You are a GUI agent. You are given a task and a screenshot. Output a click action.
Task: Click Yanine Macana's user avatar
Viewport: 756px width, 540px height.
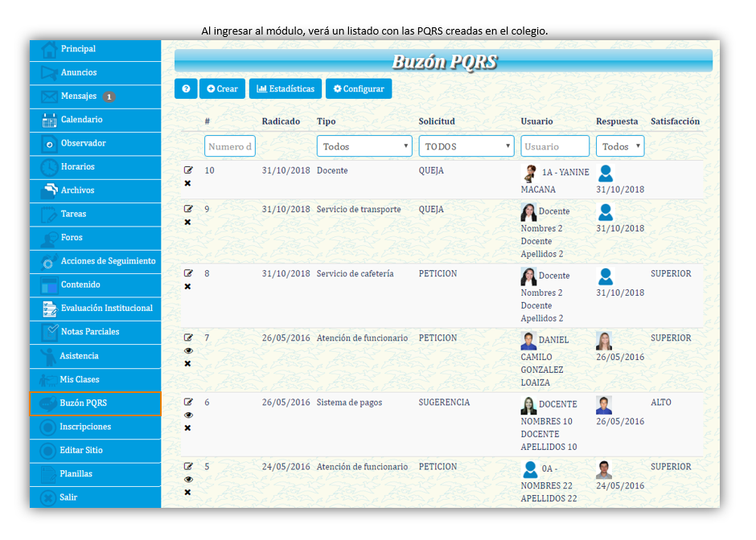click(x=530, y=174)
